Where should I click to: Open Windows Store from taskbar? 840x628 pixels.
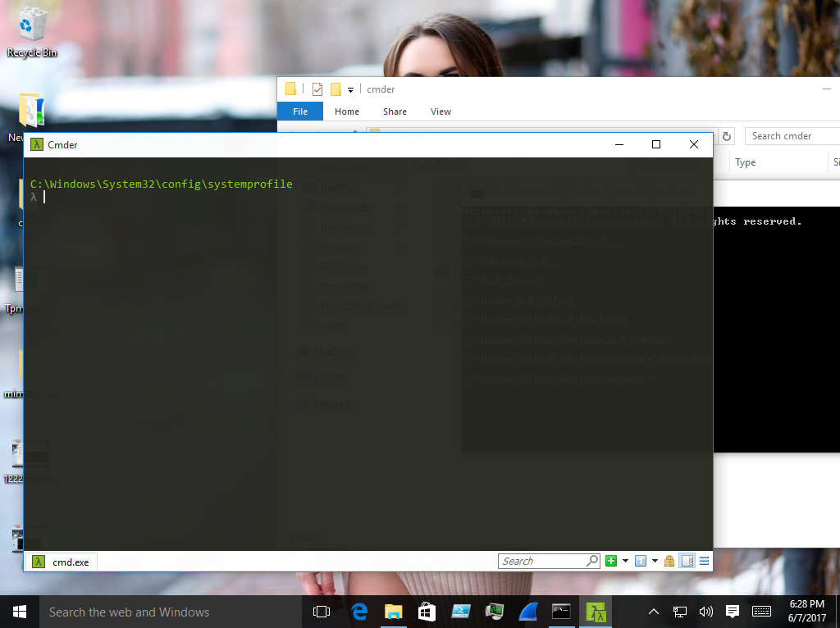427,612
